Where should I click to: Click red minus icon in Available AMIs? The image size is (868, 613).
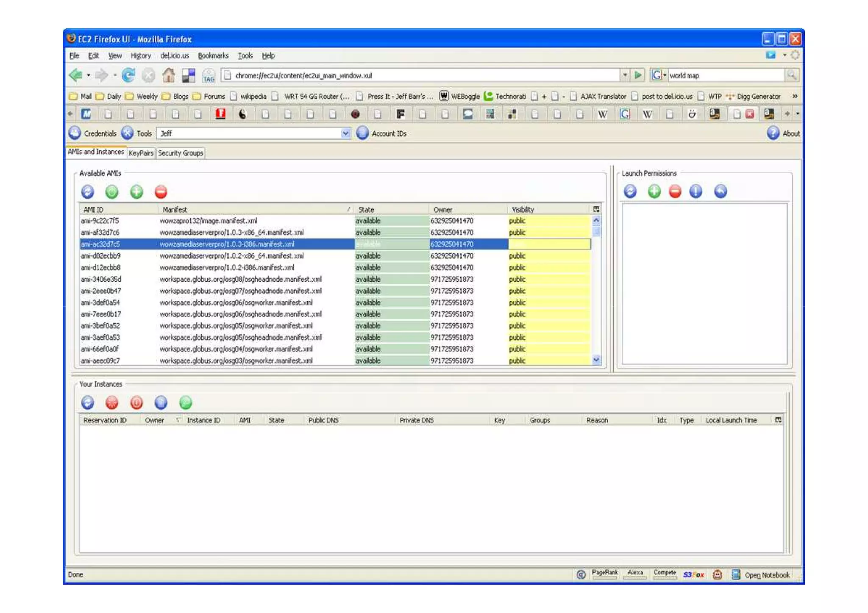[x=161, y=192]
